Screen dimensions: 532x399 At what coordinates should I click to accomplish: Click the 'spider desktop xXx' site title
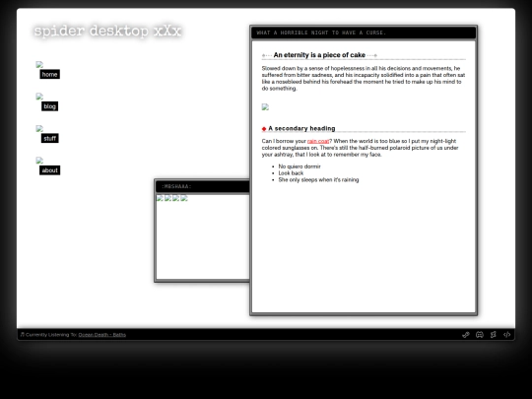[x=108, y=31]
